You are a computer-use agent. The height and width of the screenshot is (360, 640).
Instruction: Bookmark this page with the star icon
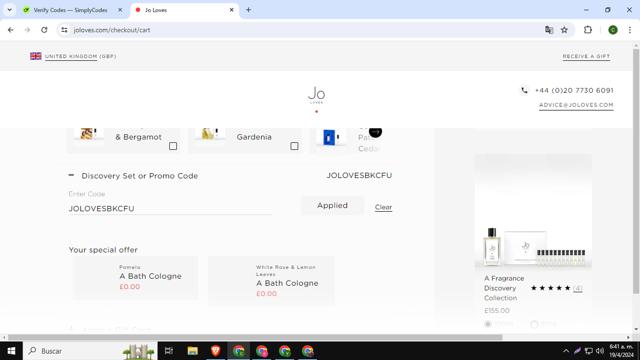click(x=564, y=30)
